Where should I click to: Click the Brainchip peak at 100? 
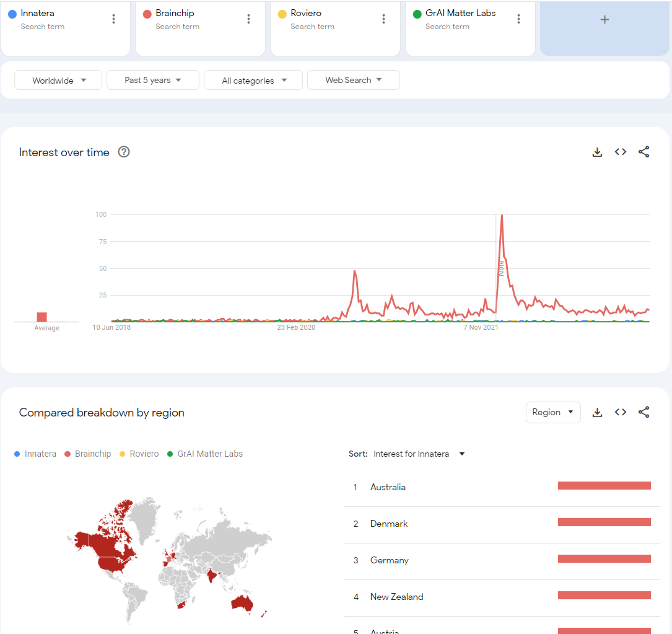pyautogui.click(x=502, y=215)
